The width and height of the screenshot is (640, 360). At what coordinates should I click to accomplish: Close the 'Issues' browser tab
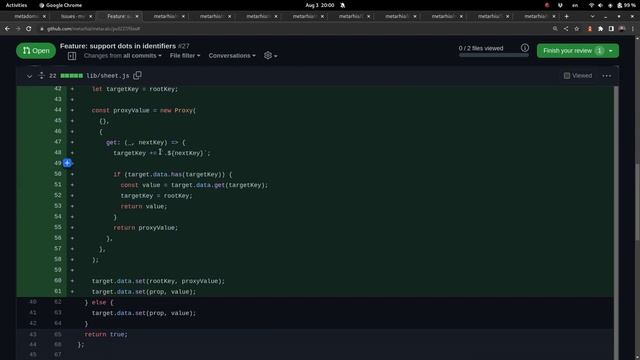91,16
